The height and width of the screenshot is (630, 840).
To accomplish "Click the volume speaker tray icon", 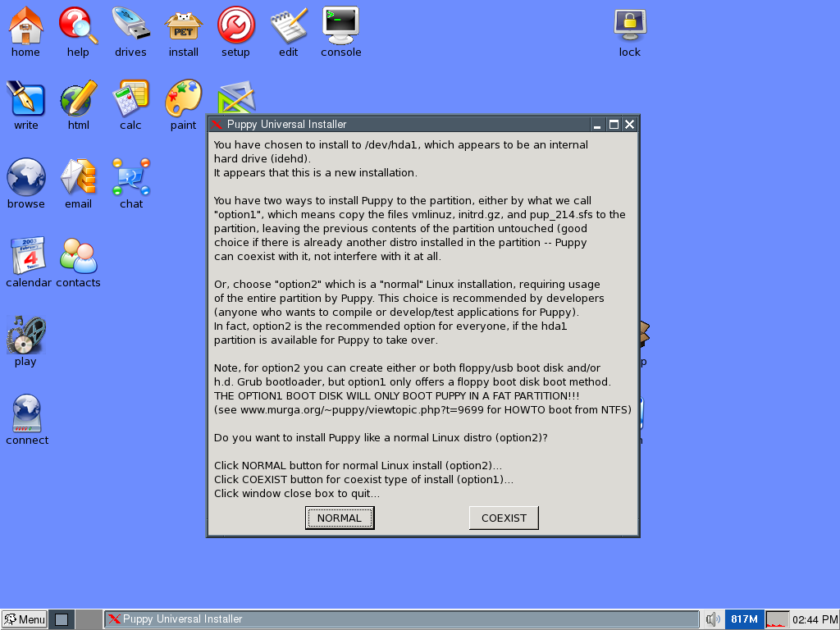I will tap(712, 619).
